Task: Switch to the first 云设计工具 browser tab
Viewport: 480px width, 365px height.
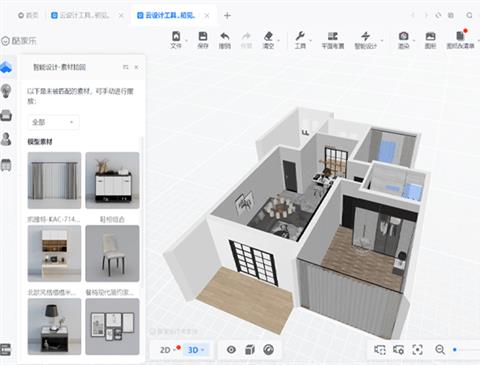Action: click(x=84, y=15)
